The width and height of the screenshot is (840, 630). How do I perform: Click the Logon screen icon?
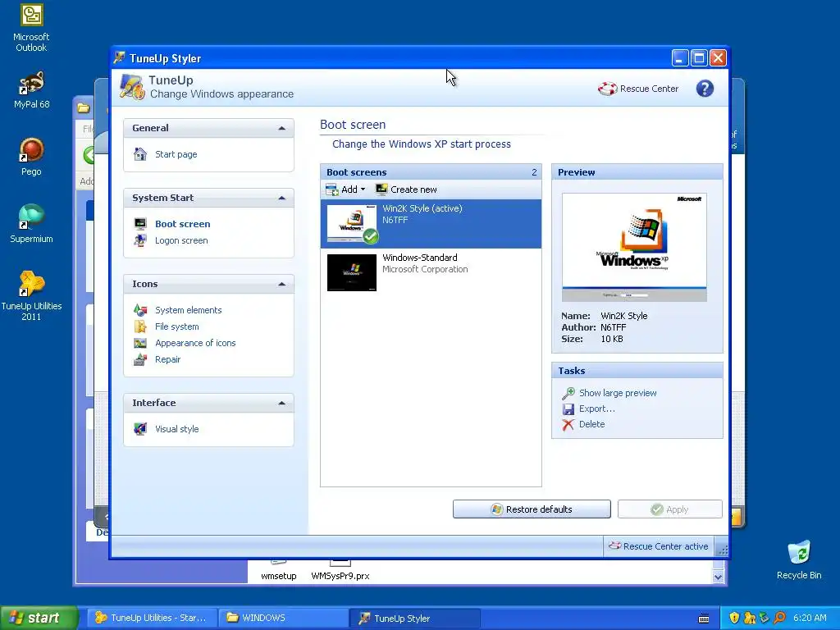(140, 240)
